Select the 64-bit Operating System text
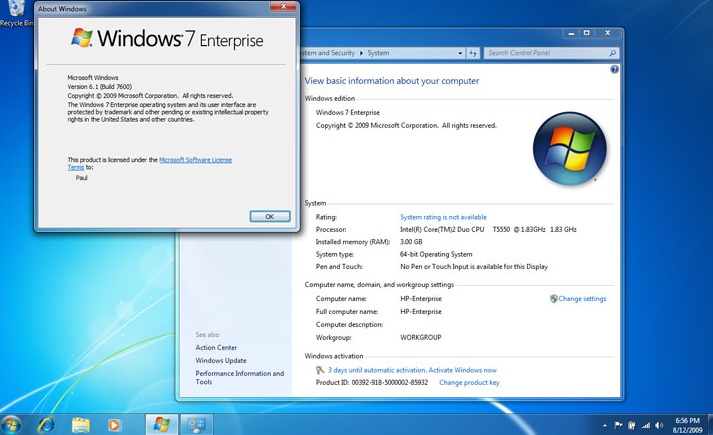The height and width of the screenshot is (435, 713). click(x=436, y=254)
